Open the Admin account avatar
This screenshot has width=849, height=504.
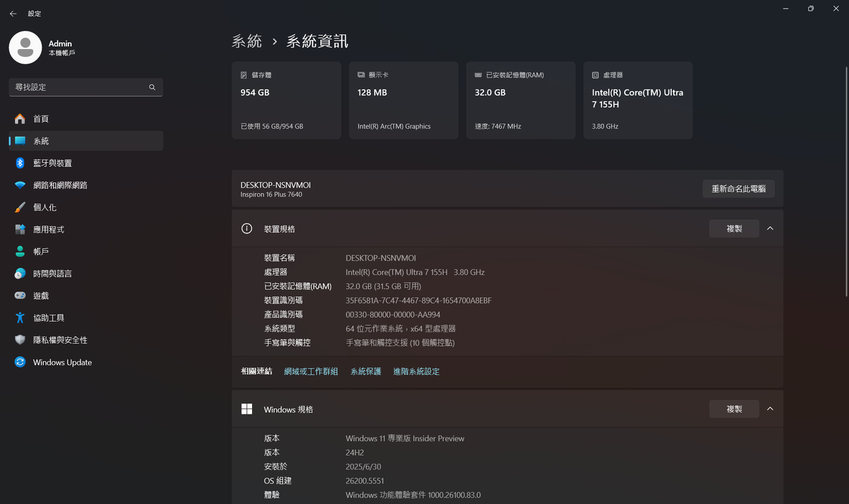point(25,48)
